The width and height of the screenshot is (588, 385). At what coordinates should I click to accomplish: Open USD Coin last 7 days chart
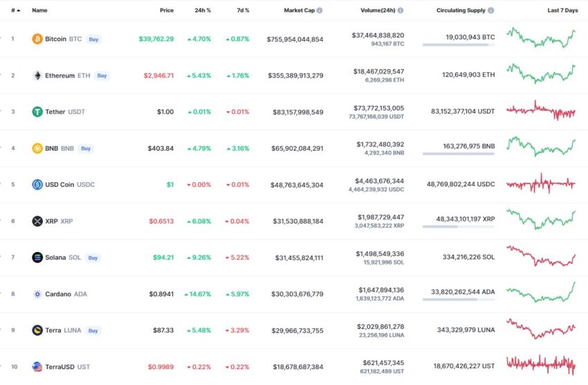tap(541, 183)
